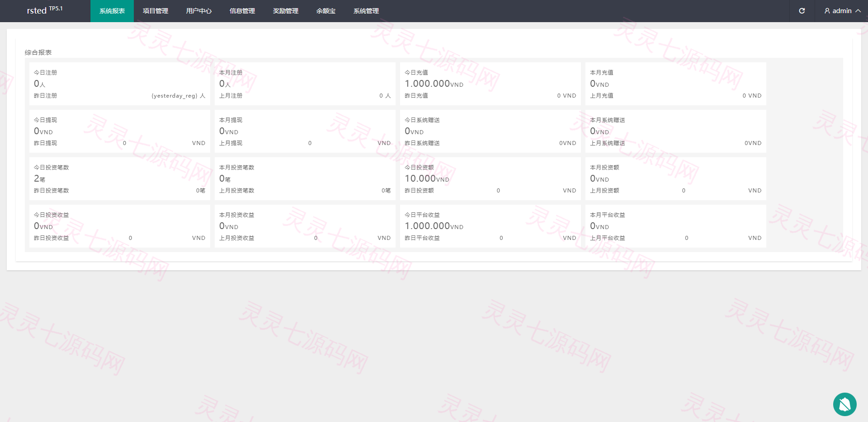The image size is (868, 422).
Task: Expand the admin account dropdown arrow
Action: point(858,11)
